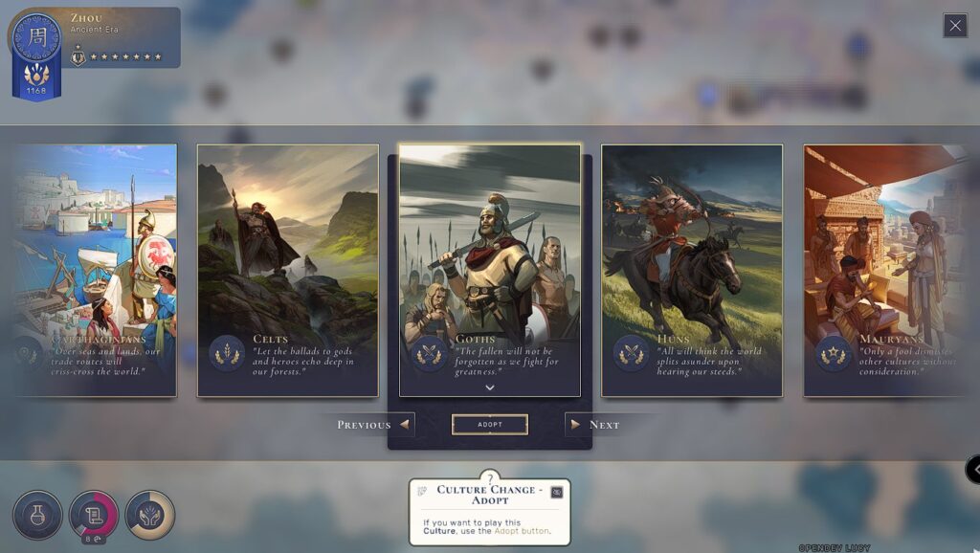The height and width of the screenshot is (553, 980).
Task: Select the Carthaginians culture card
Action: 95,271
